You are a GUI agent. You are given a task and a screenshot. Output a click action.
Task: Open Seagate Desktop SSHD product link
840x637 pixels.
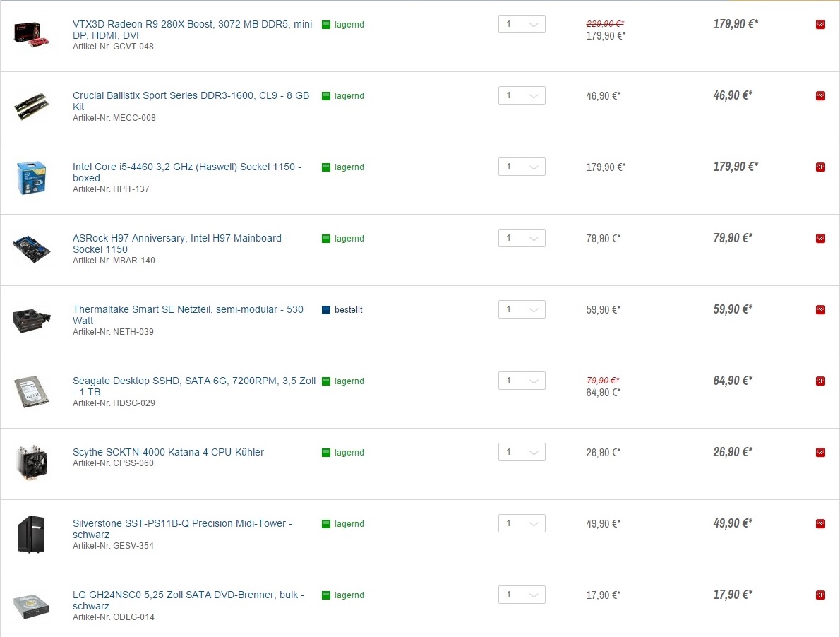(194, 386)
